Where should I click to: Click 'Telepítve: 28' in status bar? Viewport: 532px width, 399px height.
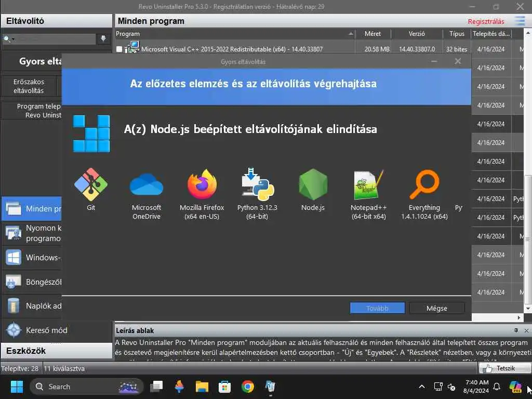[x=20, y=368]
